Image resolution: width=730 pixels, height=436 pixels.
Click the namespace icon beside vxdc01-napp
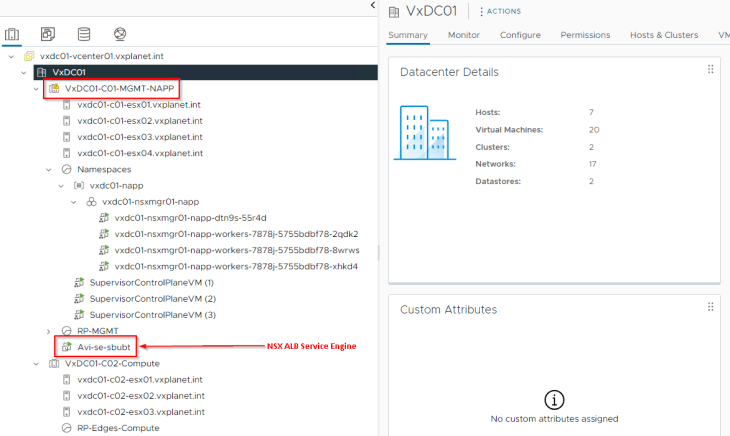click(x=79, y=186)
